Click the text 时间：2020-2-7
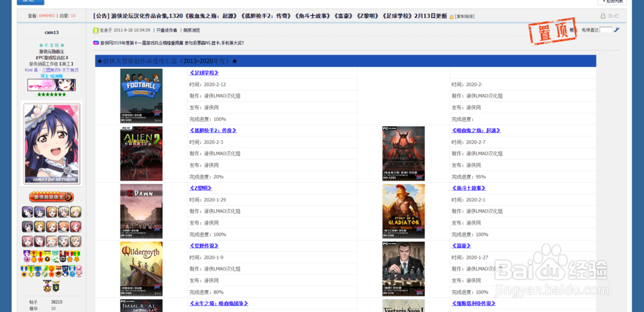The width and height of the screenshot is (644, 312). (x=468, y=142)
